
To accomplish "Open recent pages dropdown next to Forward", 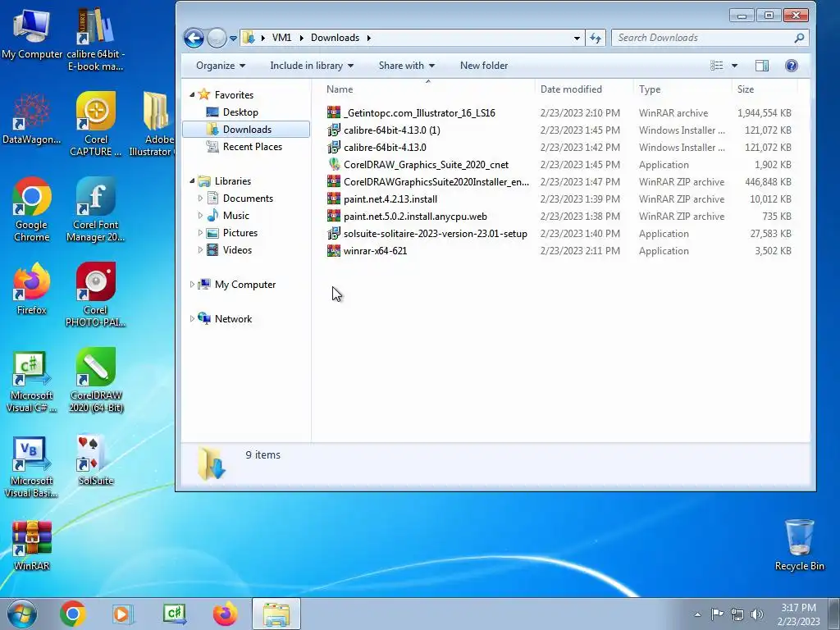I will (233, 39).
